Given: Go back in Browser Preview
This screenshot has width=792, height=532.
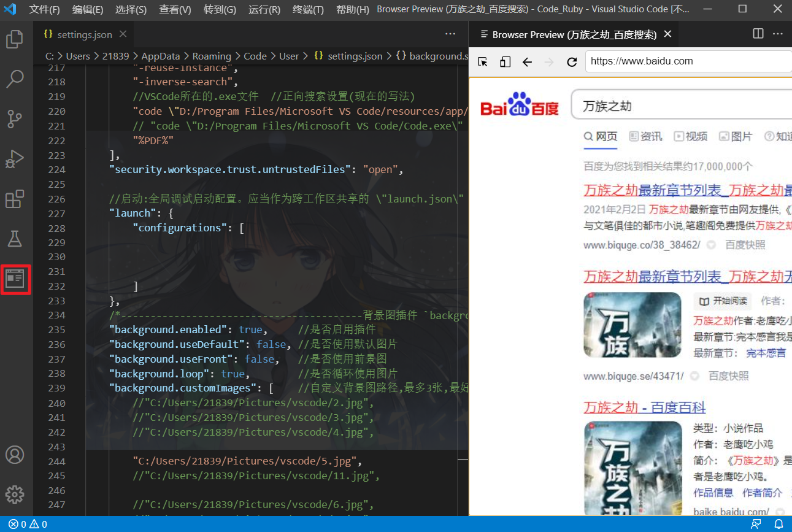Looking at the screenshot, I should click(x=527, y=61).
